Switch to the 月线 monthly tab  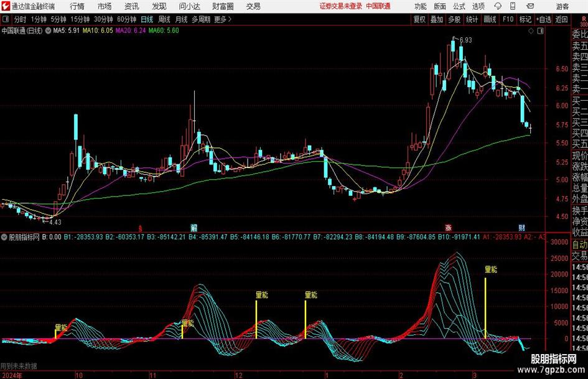click(182, 19)
